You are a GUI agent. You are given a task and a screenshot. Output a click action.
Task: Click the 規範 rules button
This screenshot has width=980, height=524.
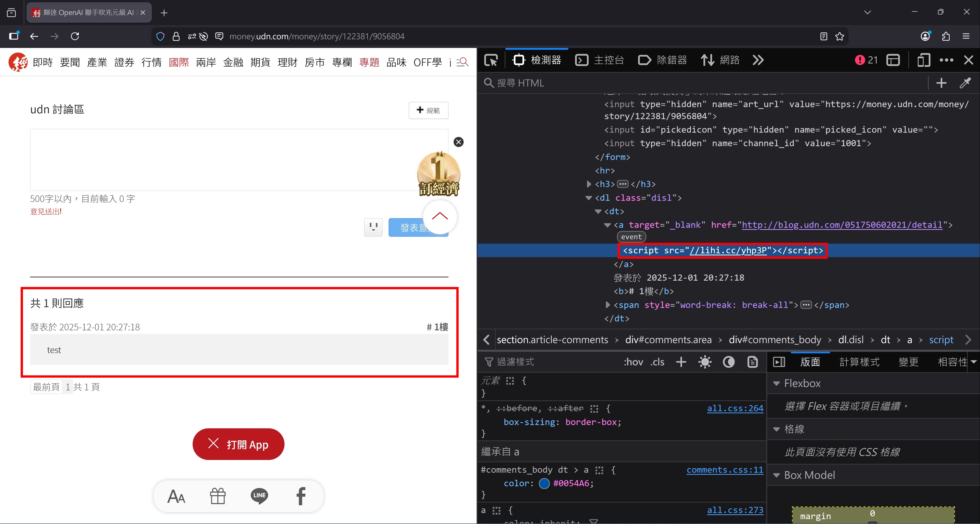[428, 110]
